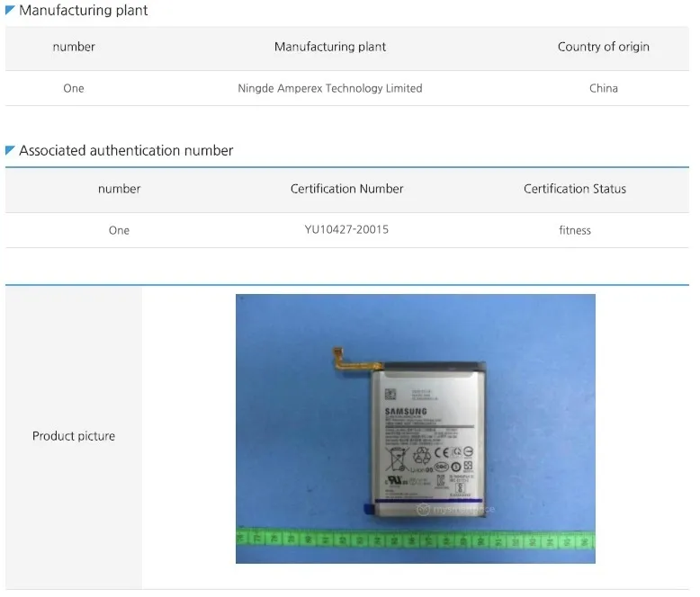Click the 'China' country cell
The image size is (700, 597).
point(603,88)
